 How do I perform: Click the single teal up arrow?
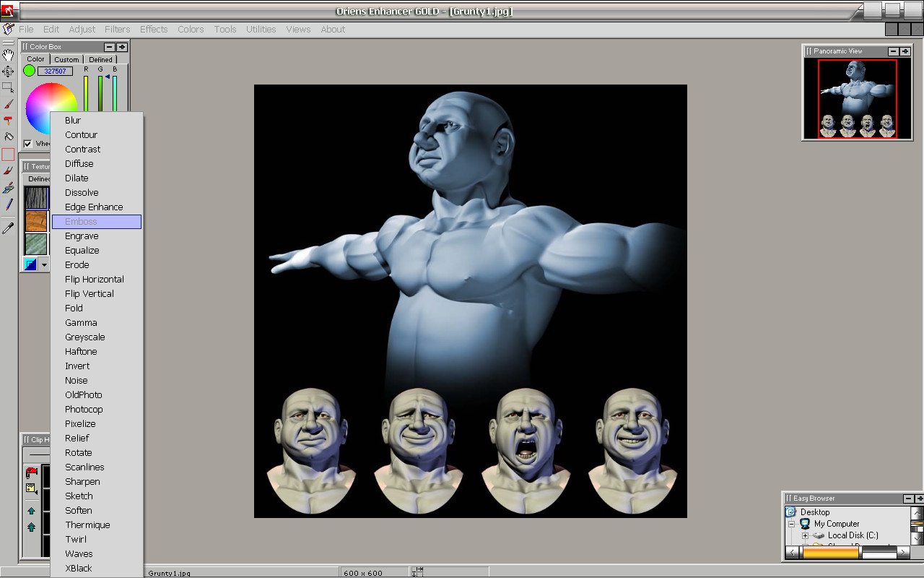[x=31, y=511]
